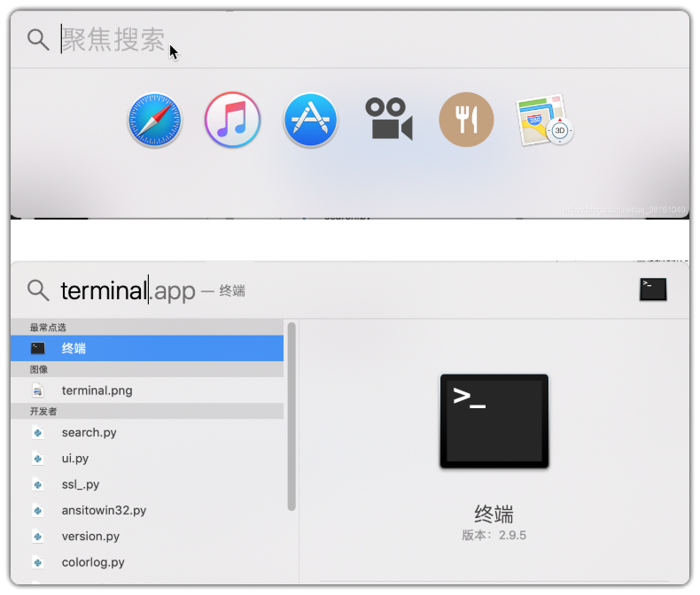Click small Terminal icon in search bar
The image size is (700, 595).
pyautogui.click(x=653, y=290)
